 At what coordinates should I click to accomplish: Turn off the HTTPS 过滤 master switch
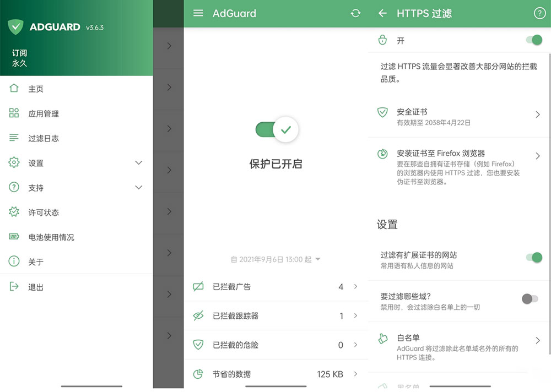[x=532, y=40]
